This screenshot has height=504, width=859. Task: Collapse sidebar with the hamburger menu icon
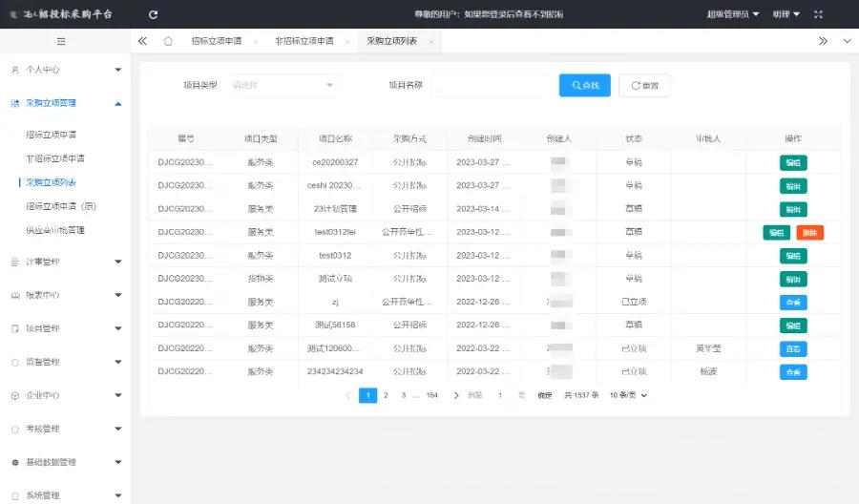pyautogui.click(x=61, y=41)
